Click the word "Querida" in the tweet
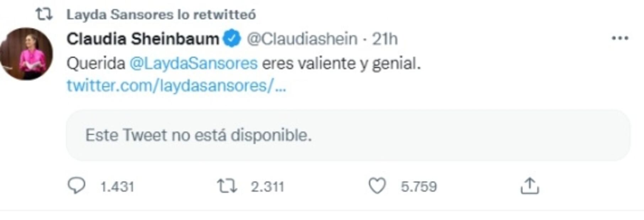 [x=96, y=64]
